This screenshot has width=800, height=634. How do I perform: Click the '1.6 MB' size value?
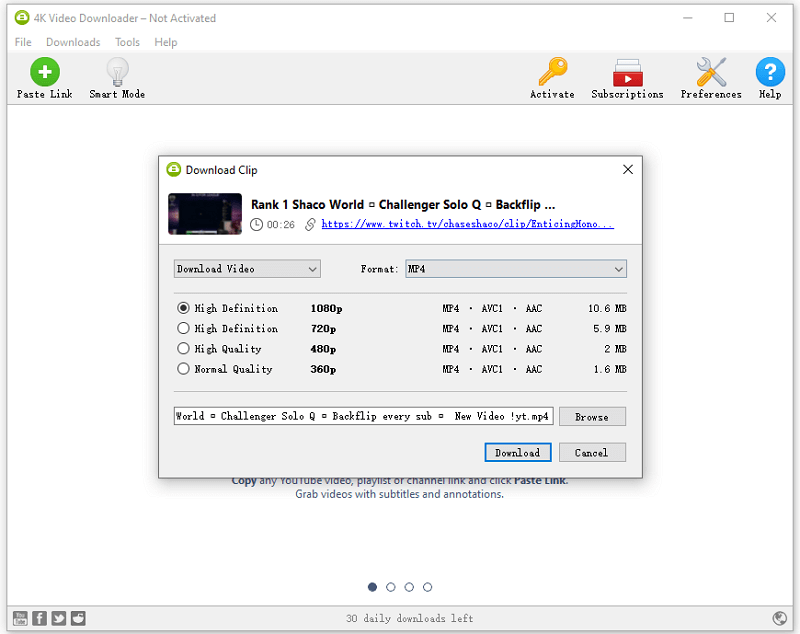coord(610,369)
